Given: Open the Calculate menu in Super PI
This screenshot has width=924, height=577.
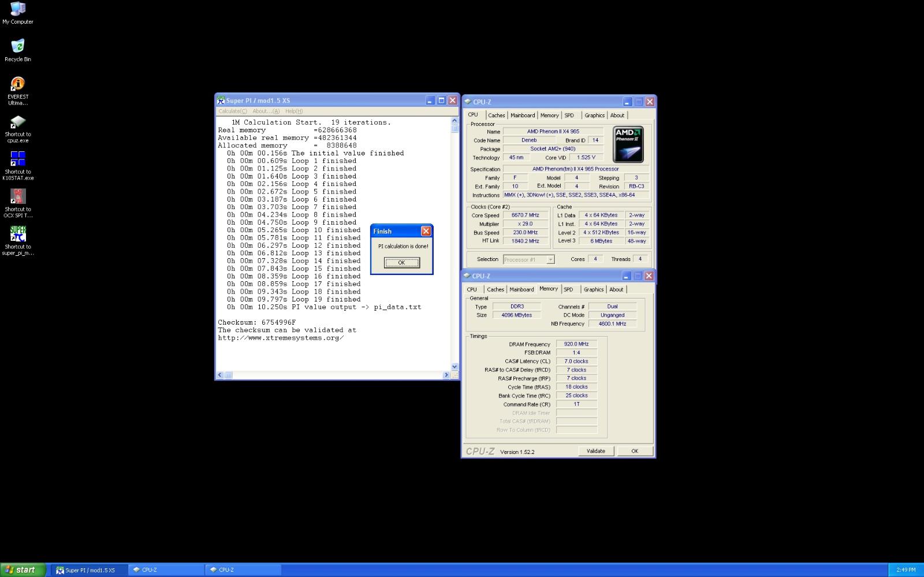Looking at the screenshot, I should (233, 111).
